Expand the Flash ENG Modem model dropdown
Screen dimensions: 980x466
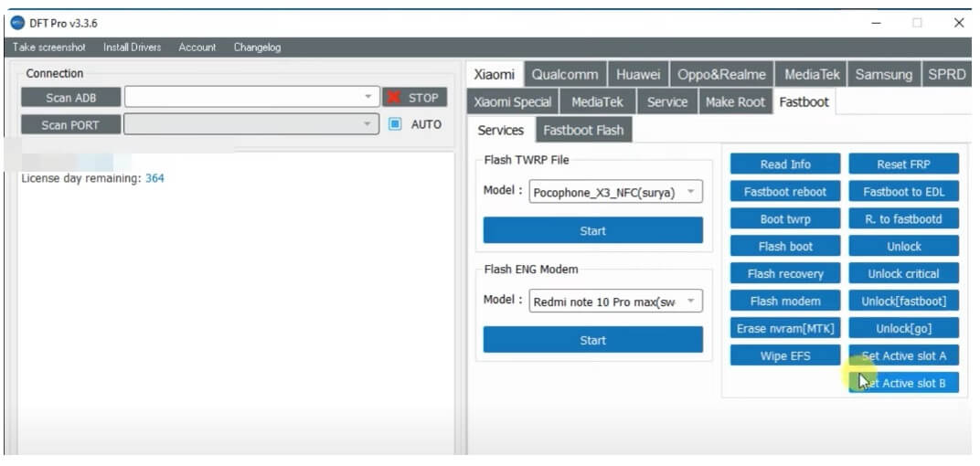(691, 302)
